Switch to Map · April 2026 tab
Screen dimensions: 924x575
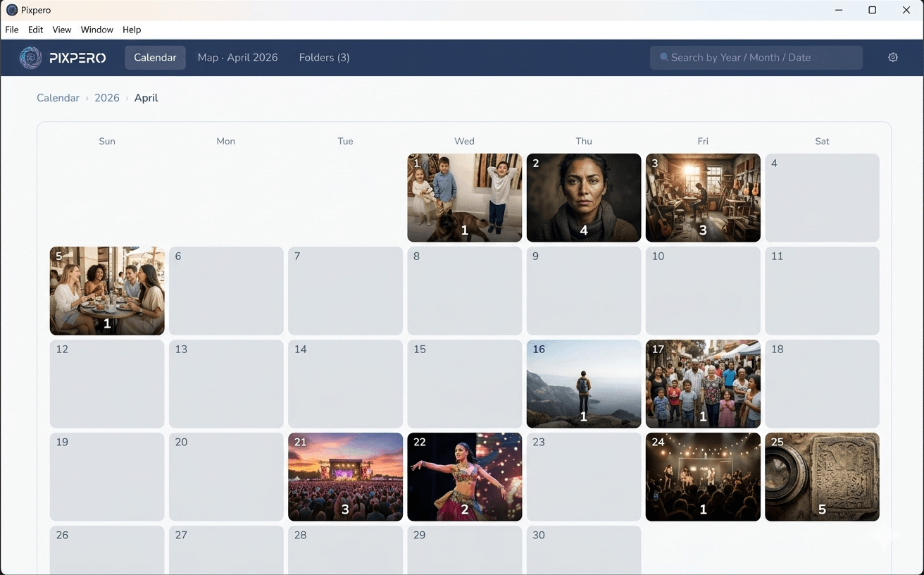(x=238, y=58)
